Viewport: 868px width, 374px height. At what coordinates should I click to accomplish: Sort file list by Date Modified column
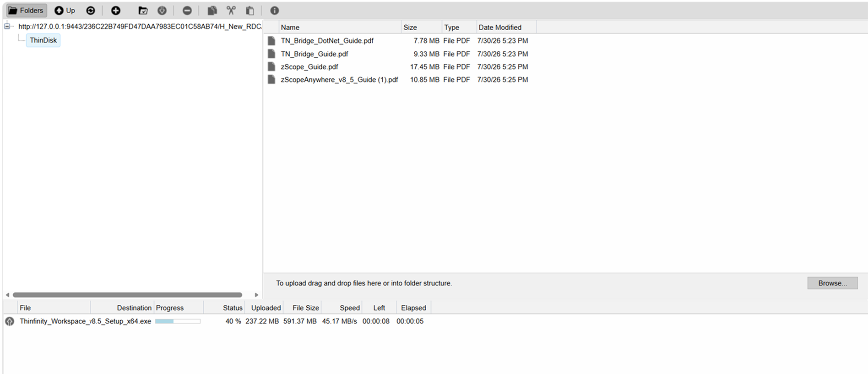coord(506,27)
